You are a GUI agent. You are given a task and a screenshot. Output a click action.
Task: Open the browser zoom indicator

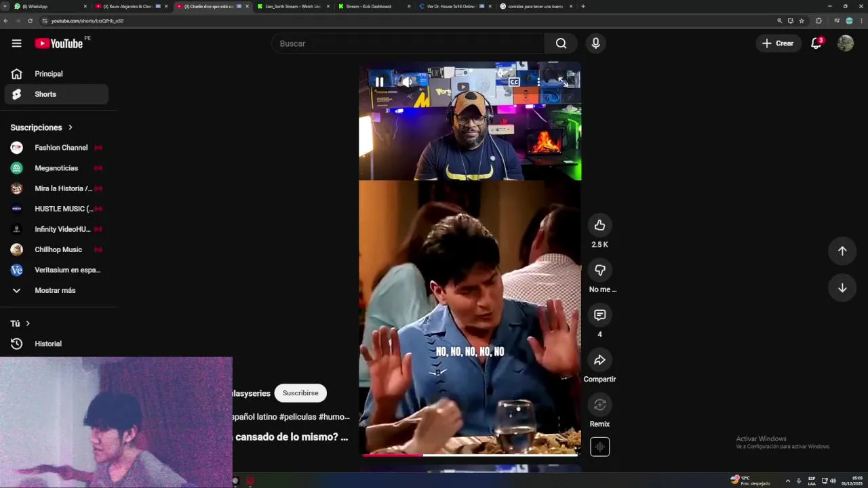[780, 21]
